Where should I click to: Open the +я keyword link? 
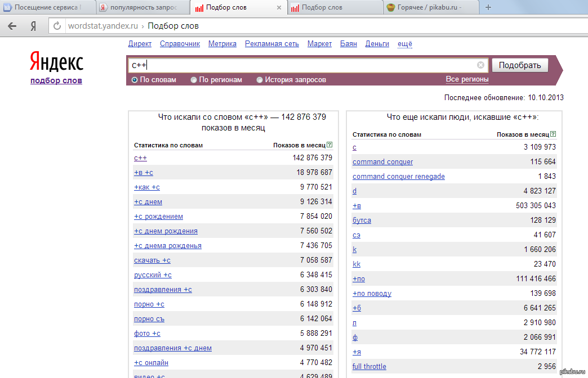coord(357,352)
